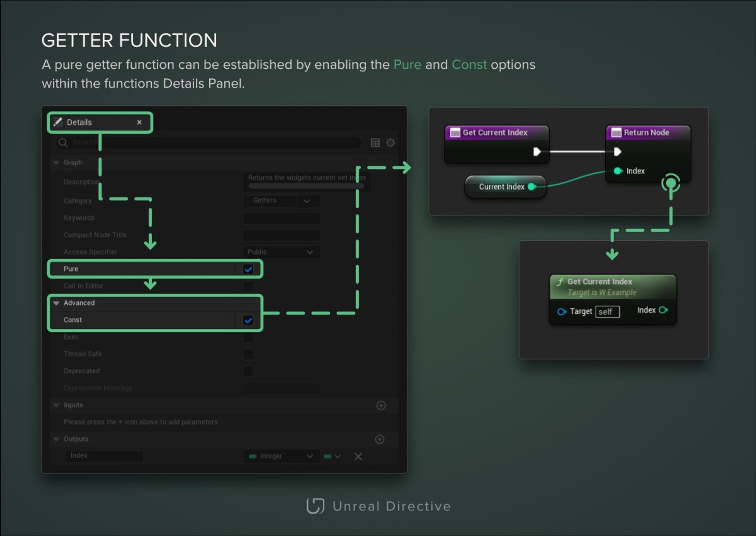Enable the Thread Safe checkbox
The image size is (756, 536).
248,354
